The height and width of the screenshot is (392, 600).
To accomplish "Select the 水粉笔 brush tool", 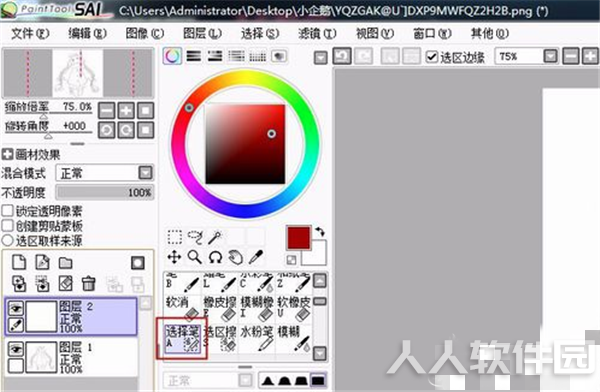I will [256, 339].
